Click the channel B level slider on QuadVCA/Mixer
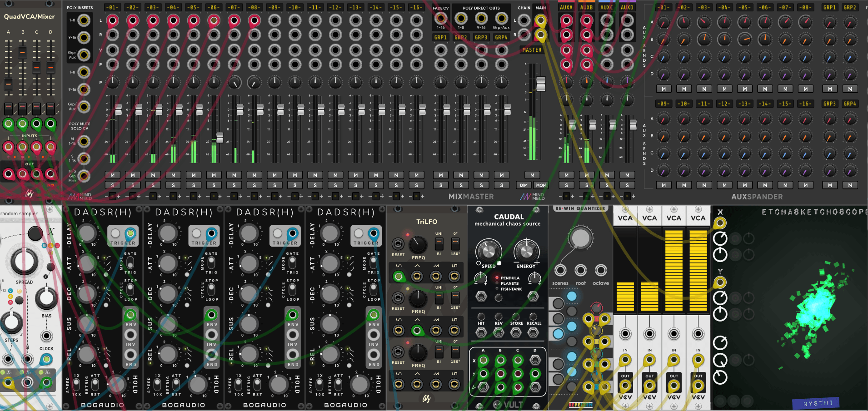 22,52
